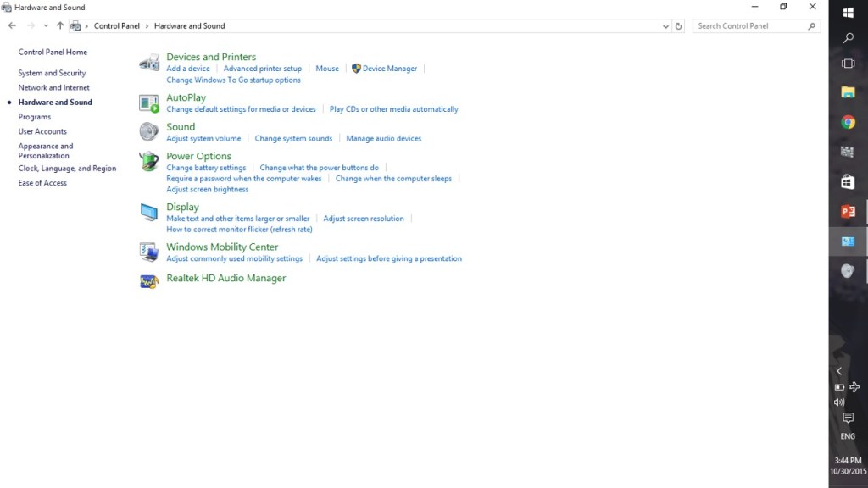The width and height of the screenshot is (868, 488).
Task: Expand the address bar history dropdown
Action: tap(665, 26)
